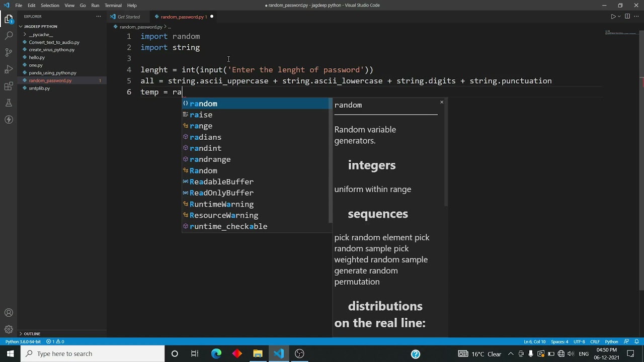The height and width of the screenshot is (362, 644).
Task: Select Python 3.6.0 64-bit interpreter
Action: (x=23, y=342)
